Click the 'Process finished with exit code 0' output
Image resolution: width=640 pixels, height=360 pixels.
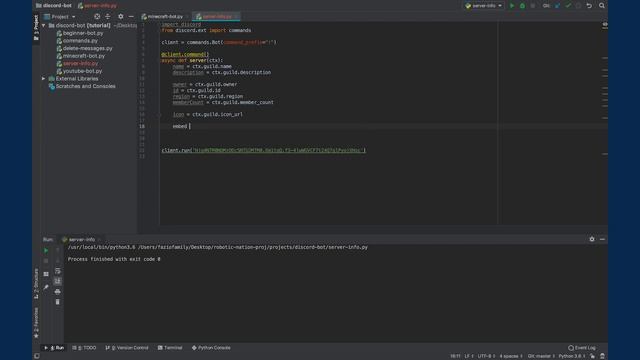pos(114,259)
